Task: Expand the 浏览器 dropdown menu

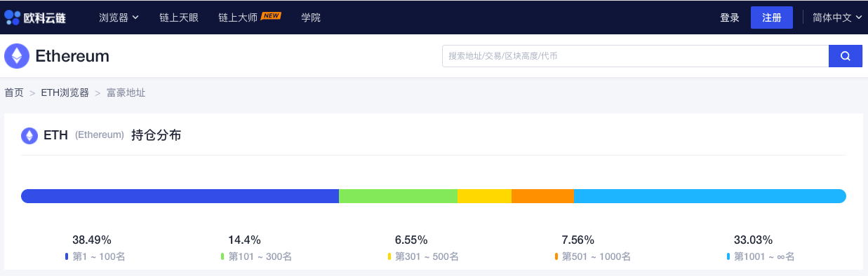Action: (119, 18)
